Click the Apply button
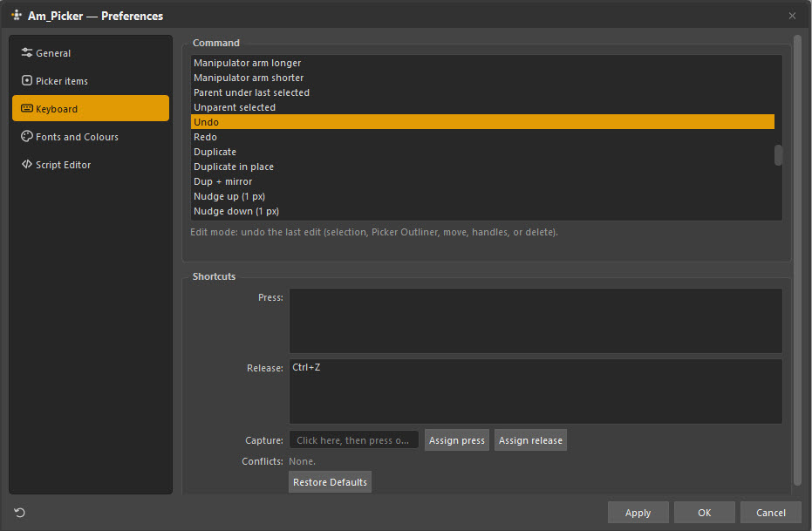Viewport: 812px width, 531px height. (638, 513)
